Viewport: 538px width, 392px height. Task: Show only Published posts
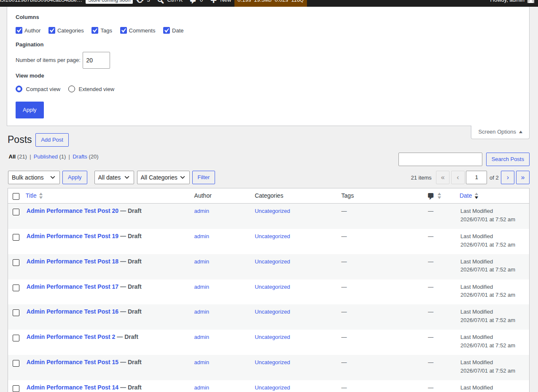[x=46, y=156]
